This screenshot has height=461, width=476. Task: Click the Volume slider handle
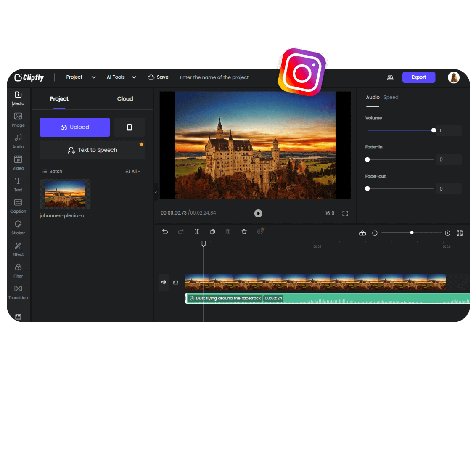434,130
